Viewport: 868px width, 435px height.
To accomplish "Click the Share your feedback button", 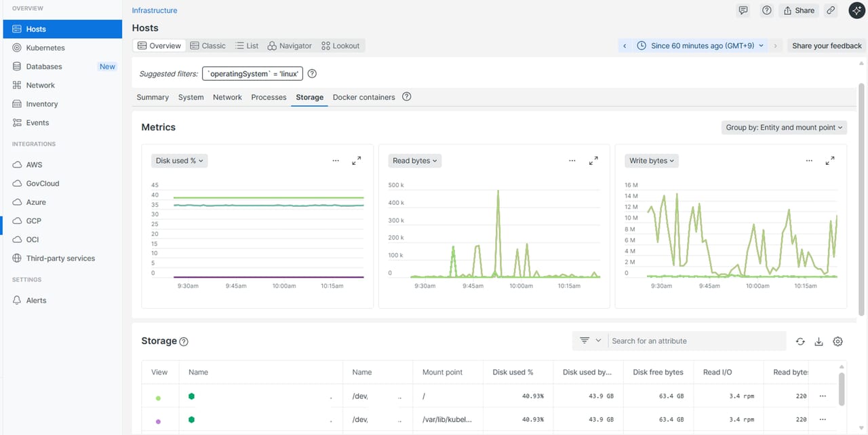I will tap(827, 45).
